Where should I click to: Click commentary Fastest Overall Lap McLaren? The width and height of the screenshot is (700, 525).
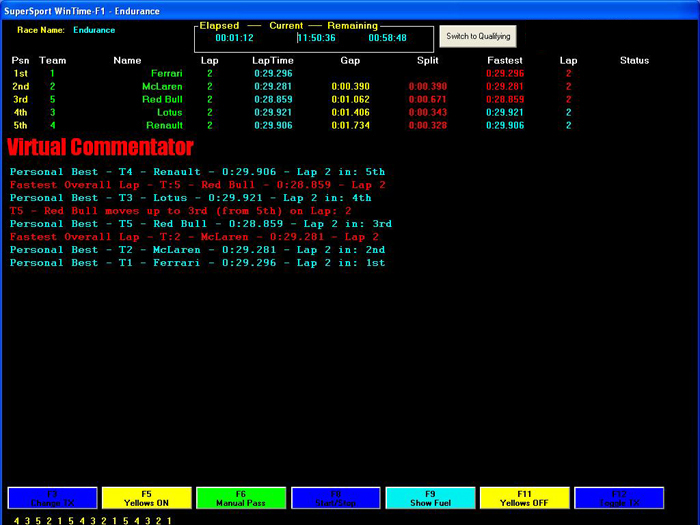point(194,237)
